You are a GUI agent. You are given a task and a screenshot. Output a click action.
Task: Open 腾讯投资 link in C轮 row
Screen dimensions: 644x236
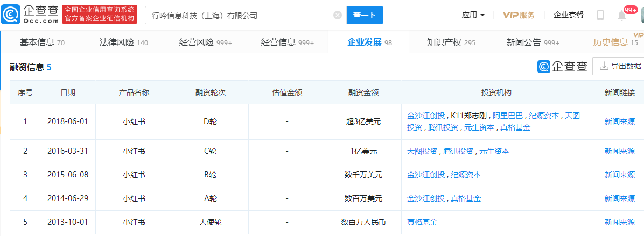pyautogui.click(x=458, y=151)
